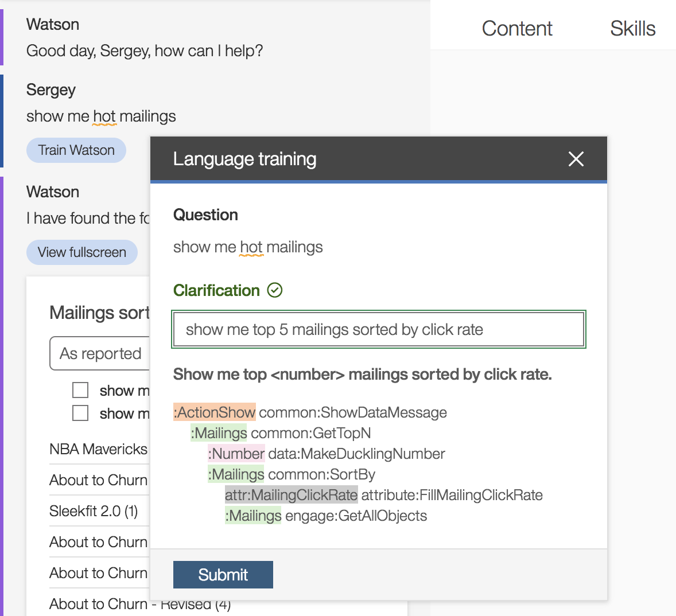
Task: Click the View fullscreen button
Action: click(82, 252)
